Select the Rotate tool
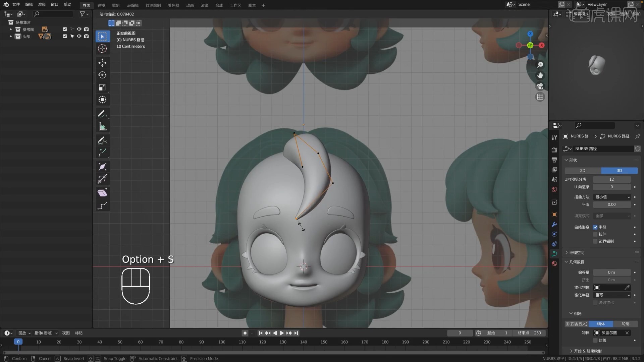Viewport: 644px width, 362px height. click(102, 75)
